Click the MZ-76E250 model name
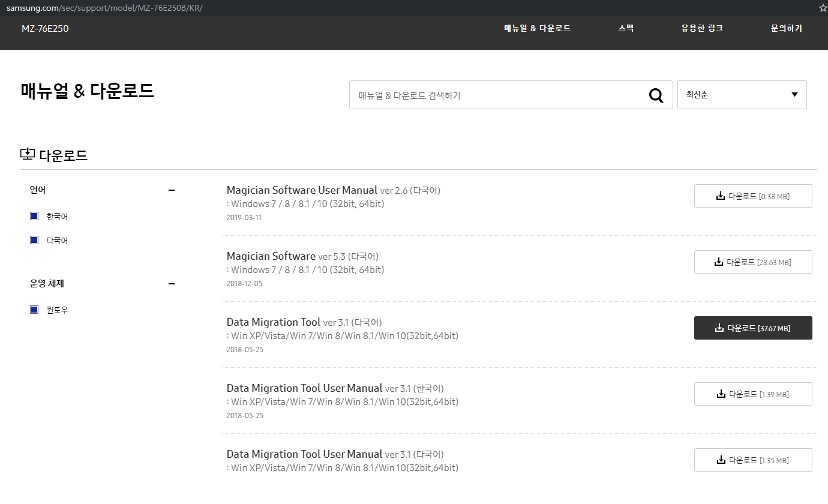Image resolution: width=828 pixels, height=504 pixels. tap(45, 28)
